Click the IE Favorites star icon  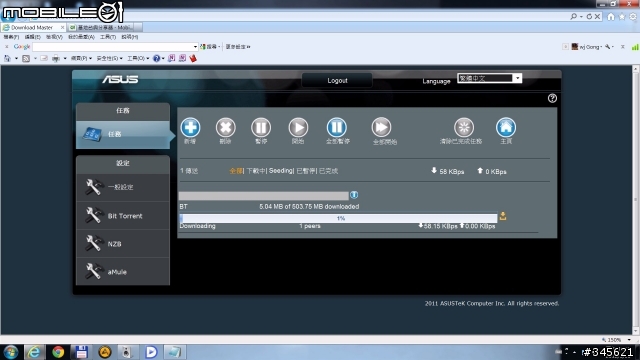coord(622,16)
